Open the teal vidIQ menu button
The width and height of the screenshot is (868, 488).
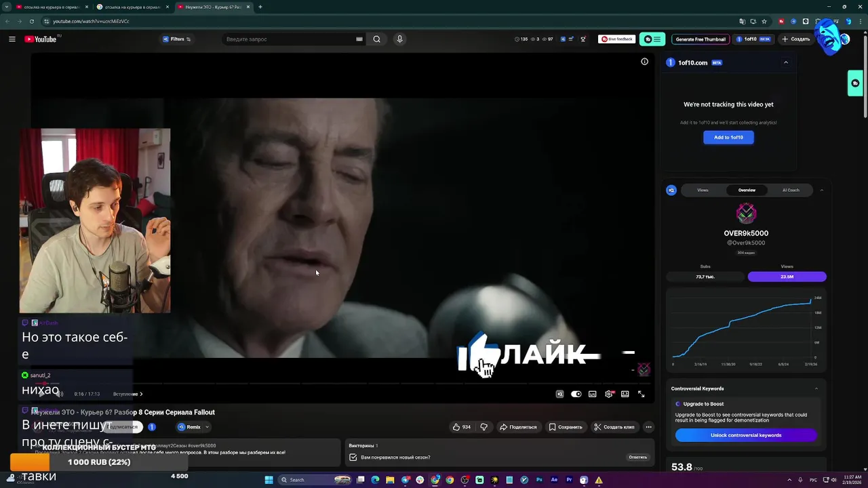coord(652,39)
